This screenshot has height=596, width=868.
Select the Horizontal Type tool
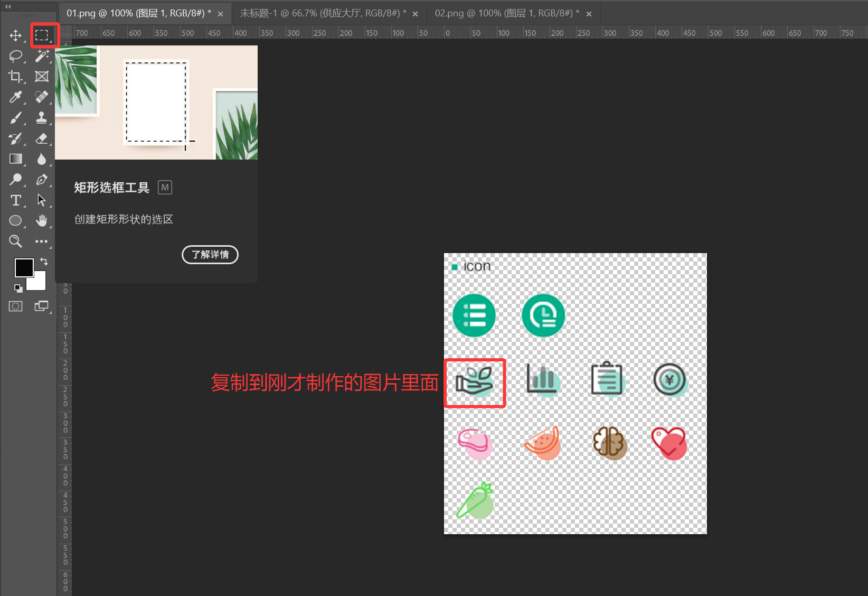[x=15, y=200]
